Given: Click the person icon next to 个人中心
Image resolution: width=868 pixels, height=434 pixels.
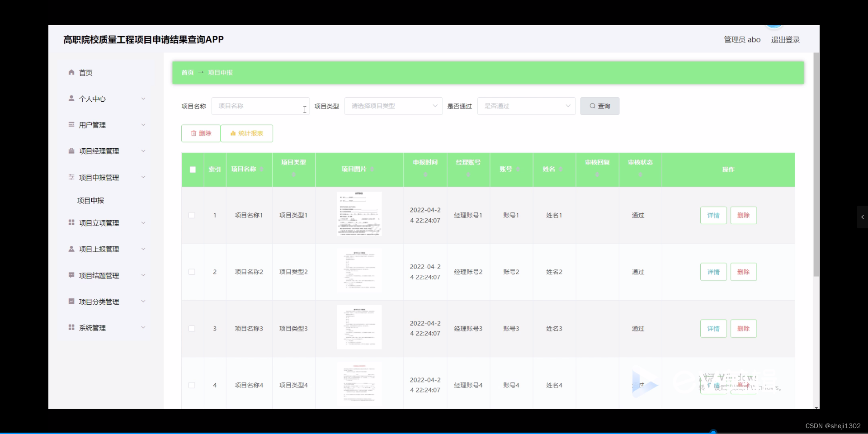Looking at the screenshot, I should (x=71, y=99).
